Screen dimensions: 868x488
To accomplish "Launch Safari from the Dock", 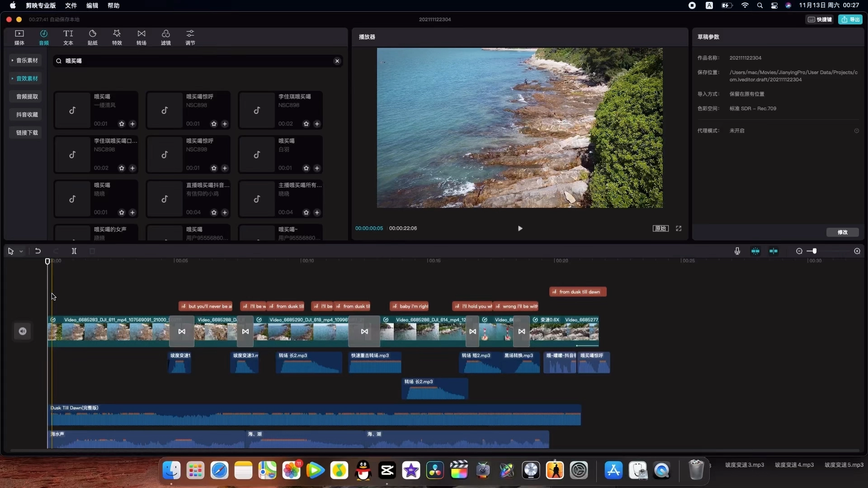I will [x=219, y=471].
